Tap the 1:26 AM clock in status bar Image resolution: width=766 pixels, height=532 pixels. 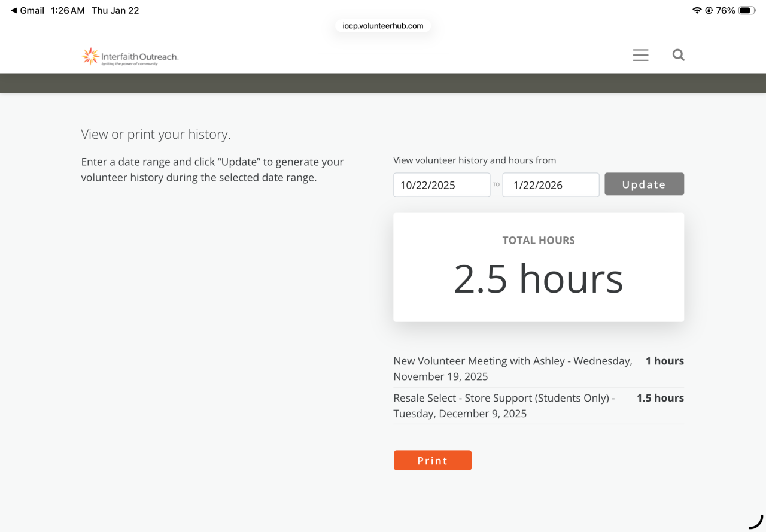(68, 10)
